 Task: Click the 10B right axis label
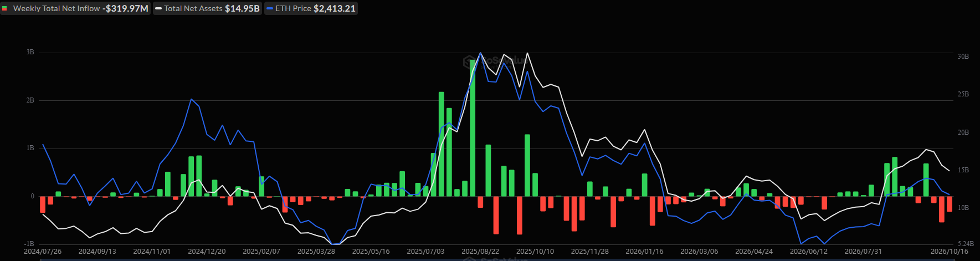[x=963, y=208]
